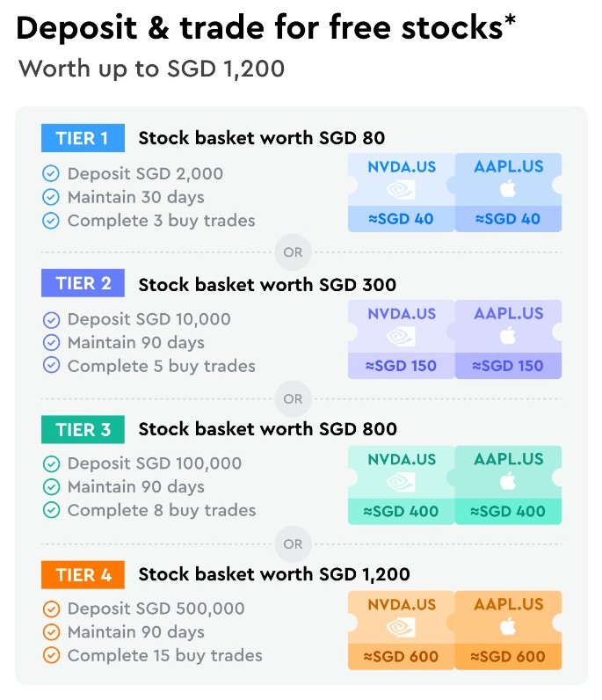Click the checkmark beside Deposit SGD 2,000

tap(51, 174)
